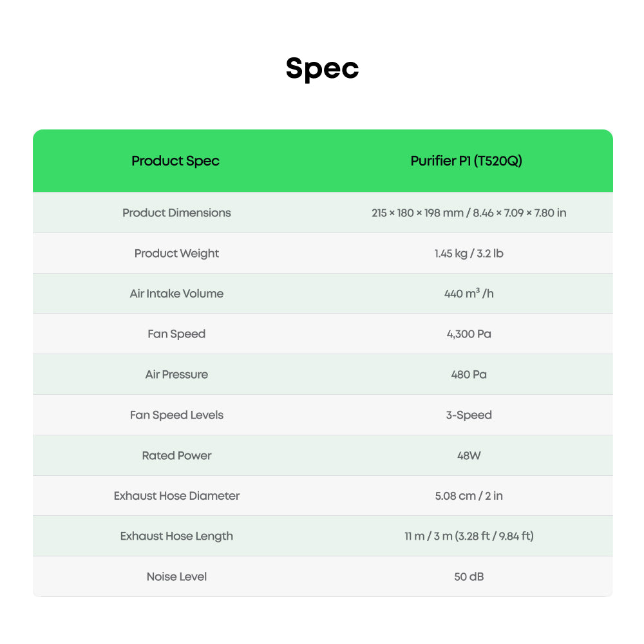Screen dimensions: 644x644
Task: Click the 480 Pa value
Action: [469, 375]
